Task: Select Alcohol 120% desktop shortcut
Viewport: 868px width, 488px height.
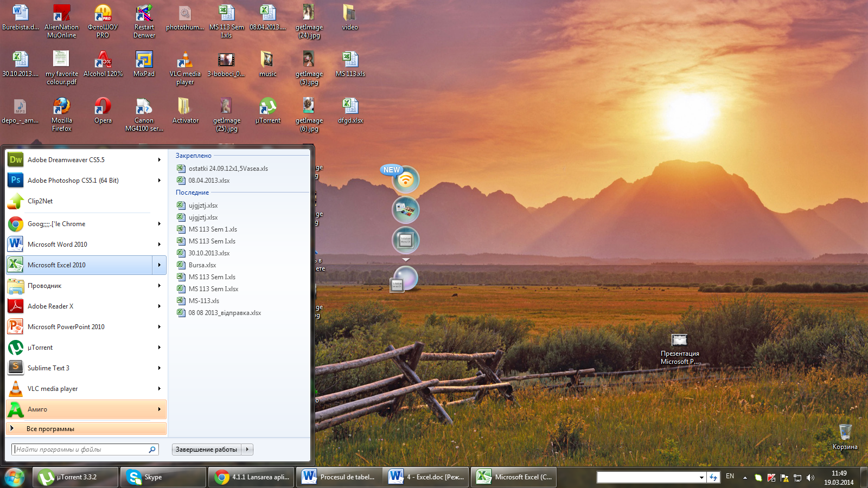Action: [x=103, y=64]
